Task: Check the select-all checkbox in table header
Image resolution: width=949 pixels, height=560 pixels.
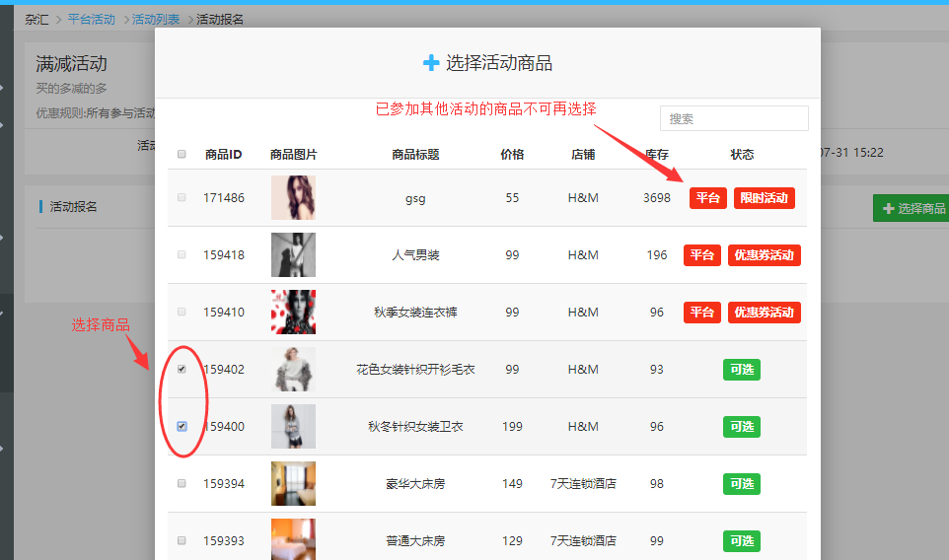Action: click(x=182, y=154)
